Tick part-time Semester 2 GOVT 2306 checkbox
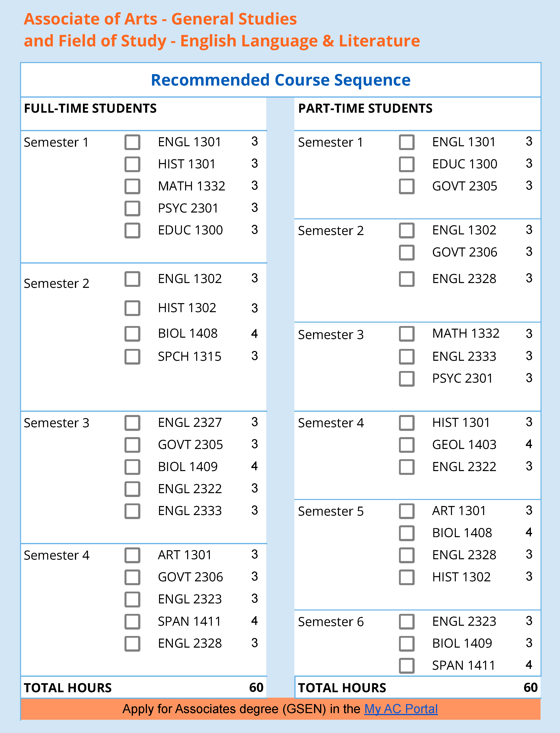Screen dimensions: 560x733 [x=407, y=253]
